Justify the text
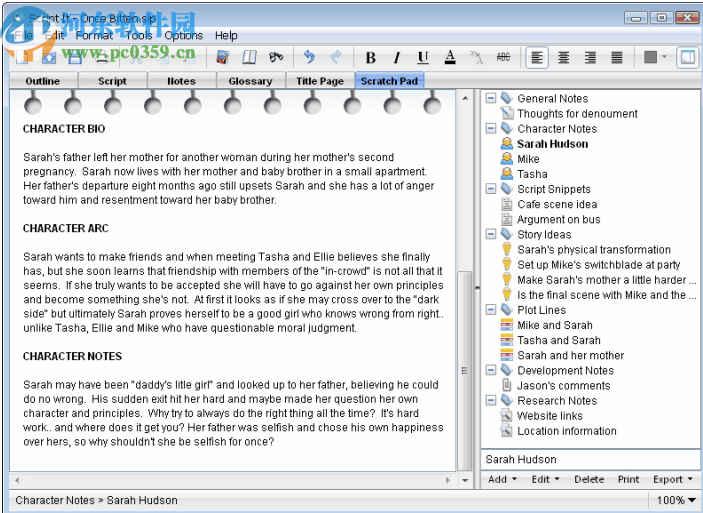 click(617, 57)
